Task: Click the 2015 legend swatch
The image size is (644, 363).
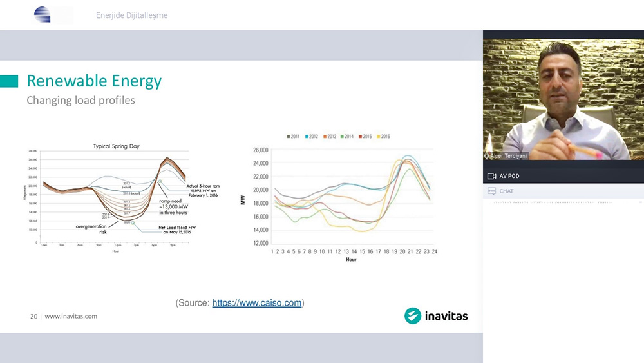Action: tap(360, 137)
